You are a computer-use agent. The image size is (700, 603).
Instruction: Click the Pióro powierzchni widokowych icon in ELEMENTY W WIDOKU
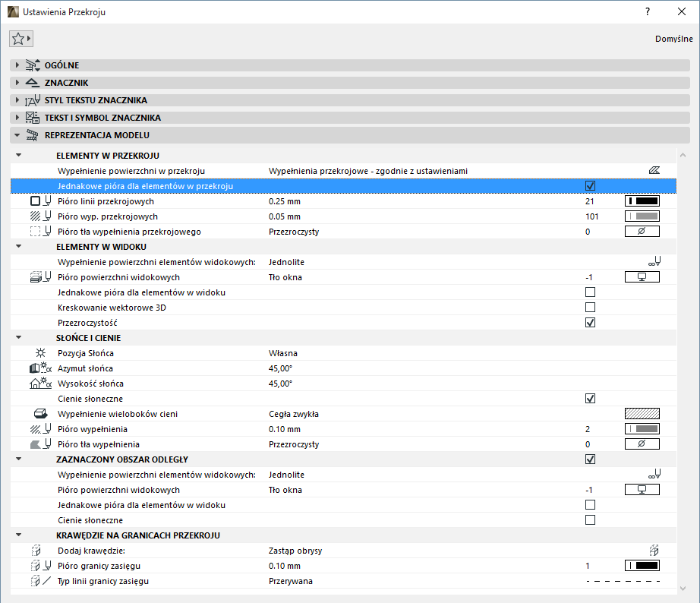(41, 277)
